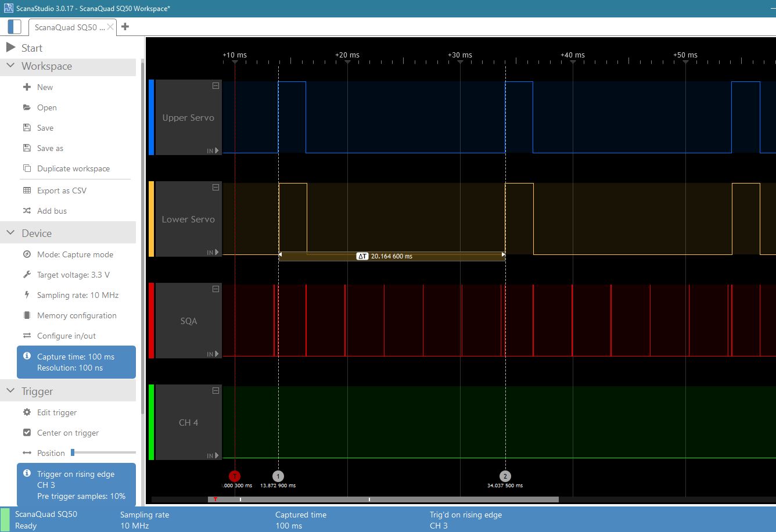Collapse the CH 4 channel minus box

point(215,390)
